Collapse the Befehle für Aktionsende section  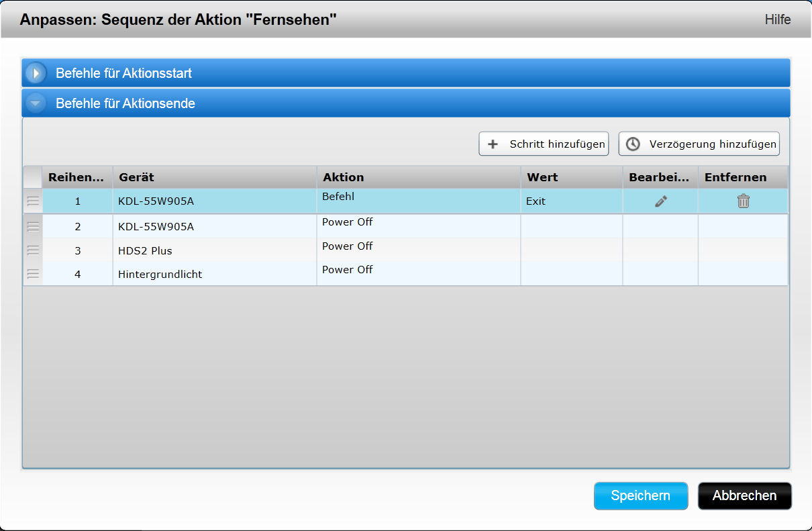click(x=36, y=103)
